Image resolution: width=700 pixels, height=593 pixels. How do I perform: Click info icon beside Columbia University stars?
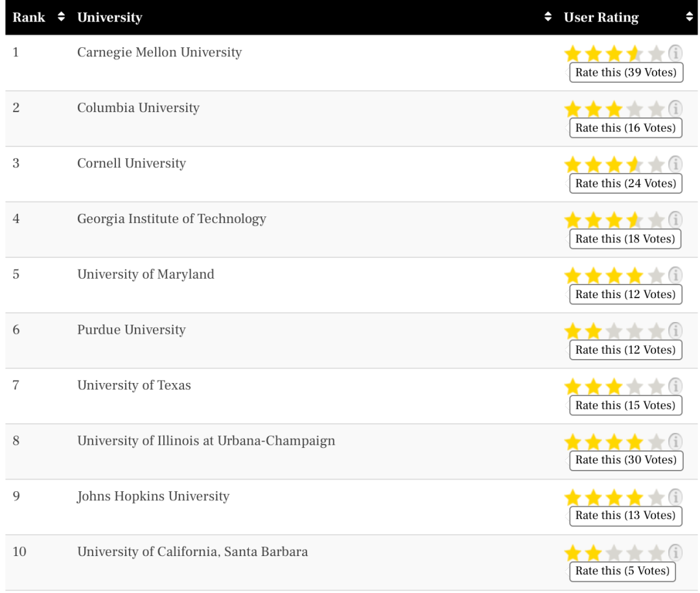(x=675, y=109)
